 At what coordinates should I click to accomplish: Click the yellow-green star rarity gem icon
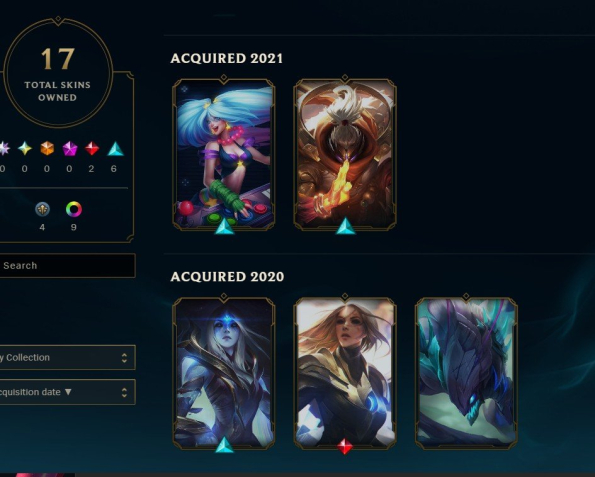click(x=25, y=148)
